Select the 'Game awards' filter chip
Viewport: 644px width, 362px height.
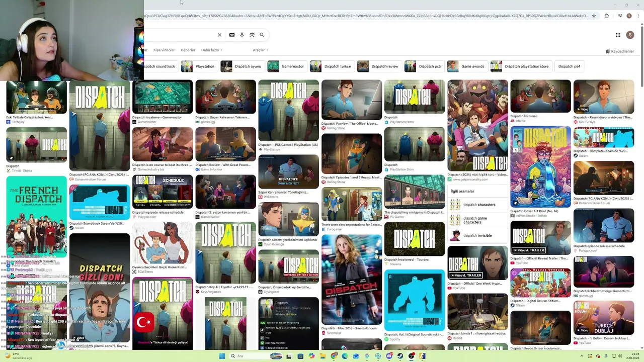point(467,66)
